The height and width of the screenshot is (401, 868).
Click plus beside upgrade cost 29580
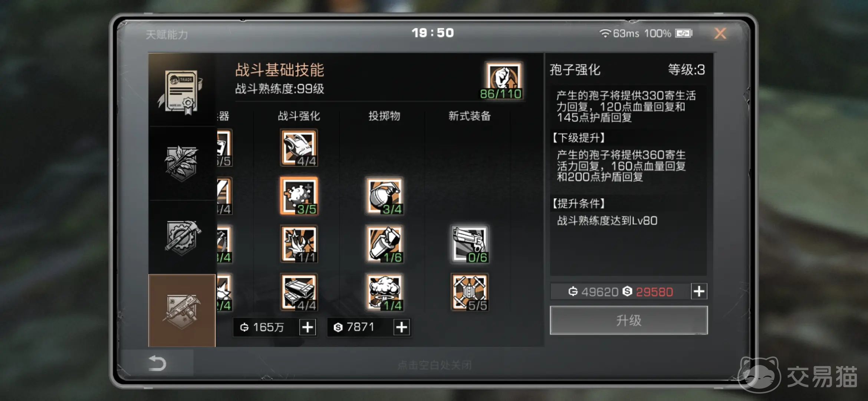click(699, 291)
